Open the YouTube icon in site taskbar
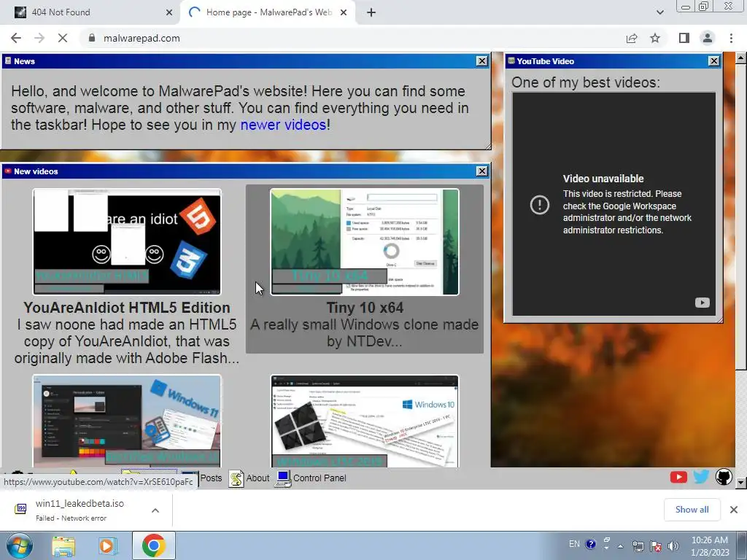The width and height of the screenshot is (747, 560). point(678,477)
